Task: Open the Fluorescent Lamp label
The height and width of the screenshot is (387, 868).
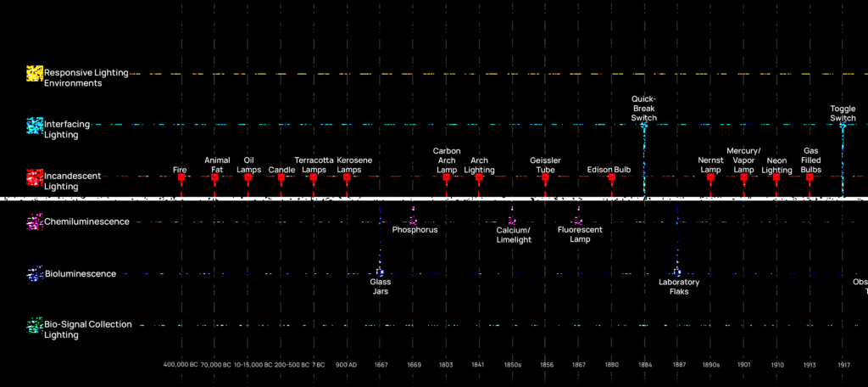Action: [x=580, y=234]
